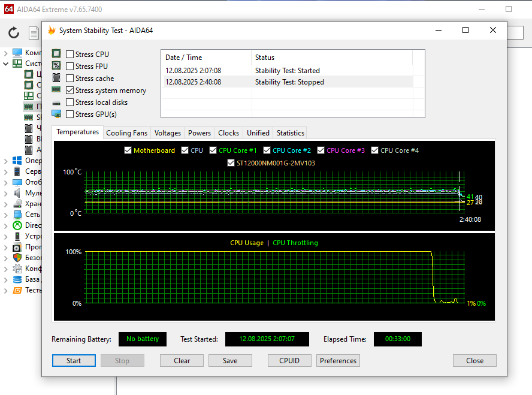The width and height of the screenshot is (532, 395).
Task: Enable the Stress cache checkbox
Action: click(69, 79)
